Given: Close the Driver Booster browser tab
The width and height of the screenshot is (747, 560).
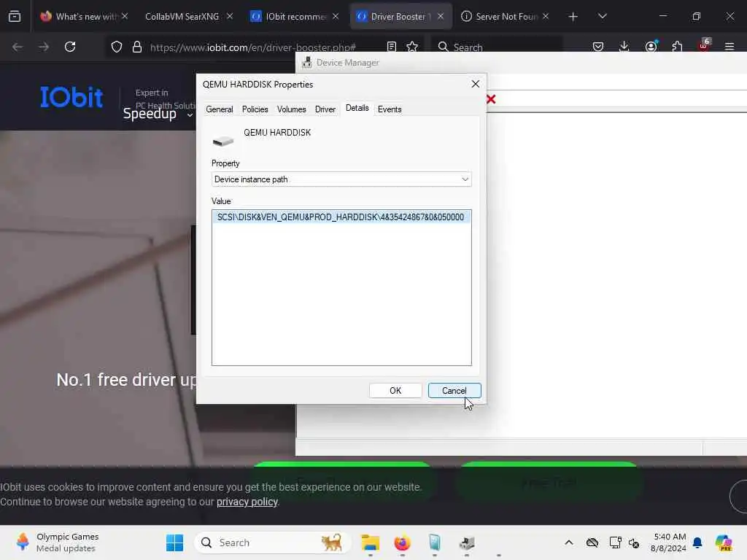Looking at the screenshot, I should [x=441, y=16].
